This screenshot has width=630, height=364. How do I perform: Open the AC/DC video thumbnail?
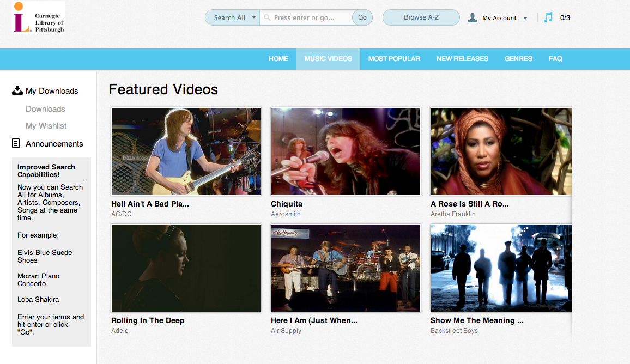coord(186,151)
